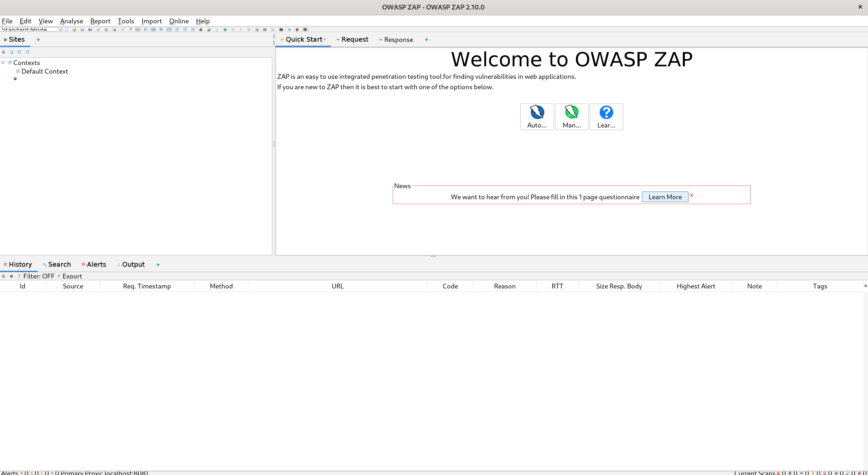Click the light bulb toolbar icon
Image resolution: width=868 pixels, height=475 pixels.
pyautogui.click(x=217, y=30)
